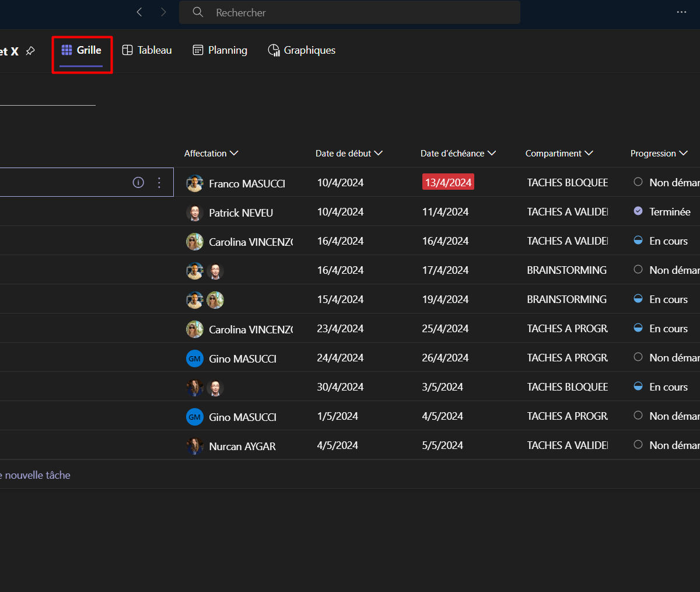Screen dimensions: 700x592
Task: Click Gino MASUCCI avatar on 24/4/2024 row
Action: (195, 358)
